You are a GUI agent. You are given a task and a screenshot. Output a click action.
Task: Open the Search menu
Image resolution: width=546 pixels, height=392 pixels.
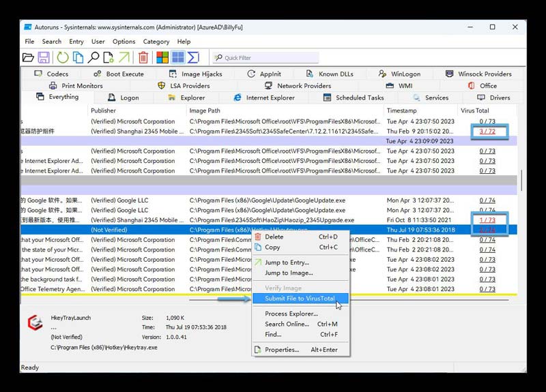(52, 42)
